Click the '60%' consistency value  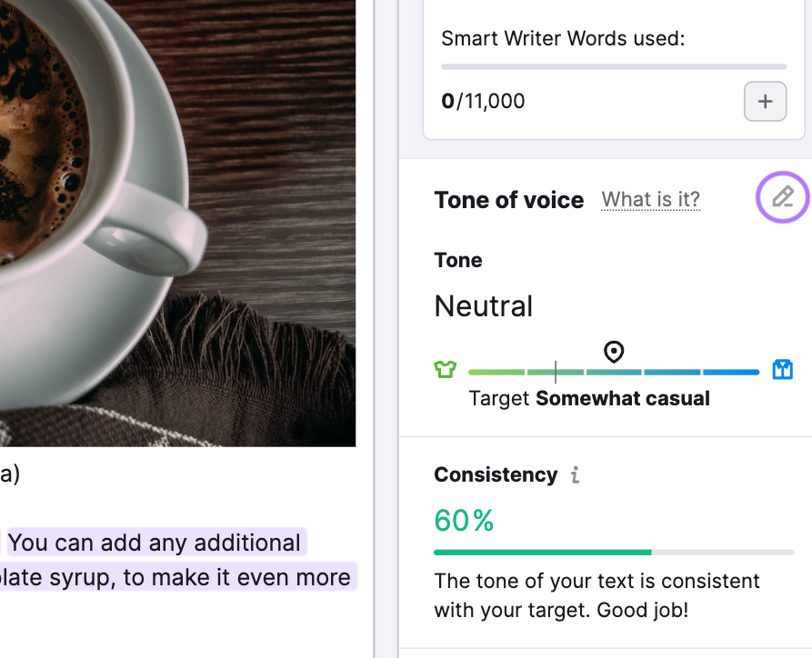coord(464,520)
